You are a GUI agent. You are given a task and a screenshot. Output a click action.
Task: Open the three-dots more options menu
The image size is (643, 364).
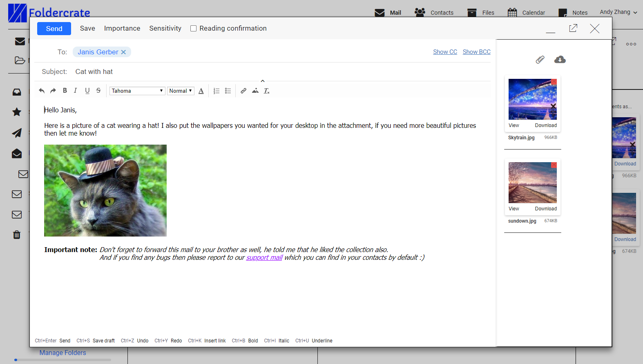coord(631,44)
